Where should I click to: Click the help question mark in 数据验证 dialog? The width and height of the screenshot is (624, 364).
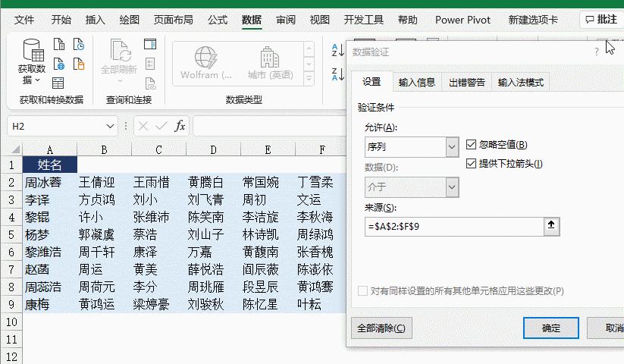pyautogui.click(x=596, y=52)
